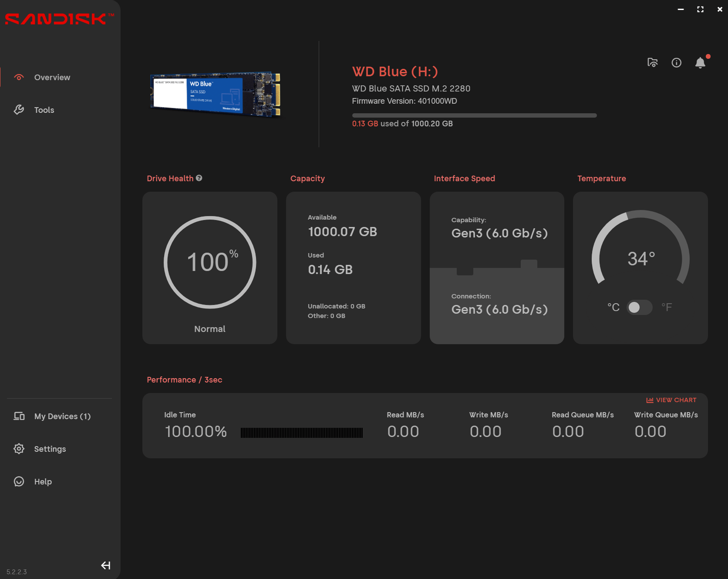Click the idle time activity bar
This screenshot has height=579, width=728.
click(301, 432)
